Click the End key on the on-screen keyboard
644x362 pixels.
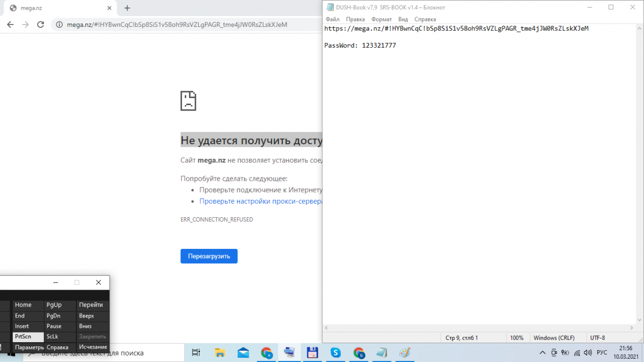tap(28, 315)
